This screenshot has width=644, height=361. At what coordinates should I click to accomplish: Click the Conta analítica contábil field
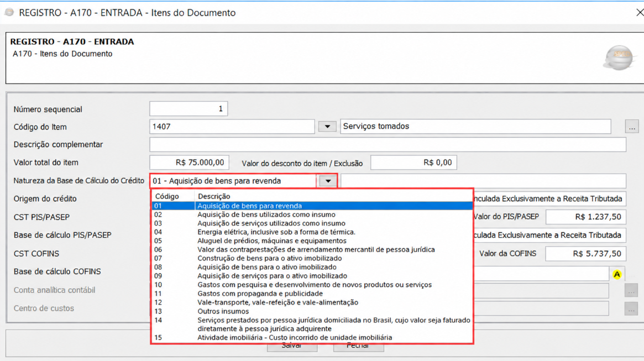[x=541, y=290]
